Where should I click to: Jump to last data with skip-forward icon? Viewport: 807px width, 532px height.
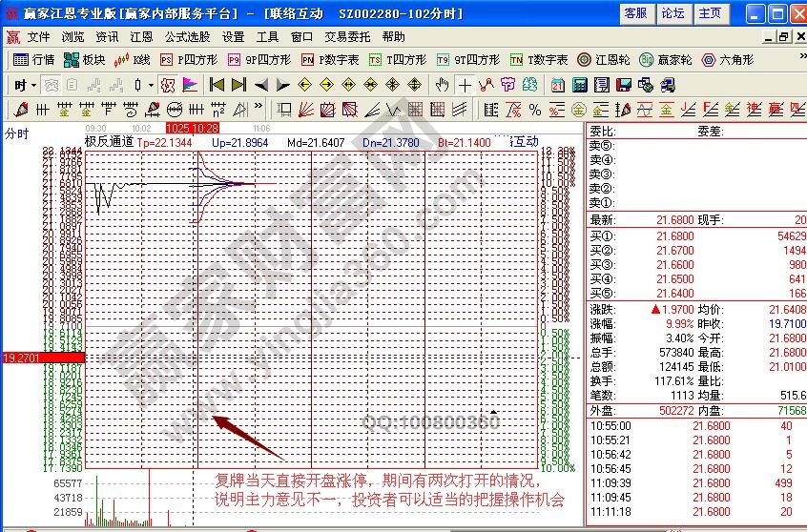point(238,85)
